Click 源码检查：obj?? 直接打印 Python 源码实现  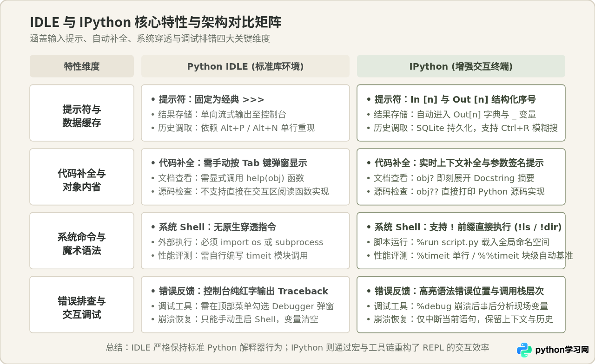click(456, 192)
